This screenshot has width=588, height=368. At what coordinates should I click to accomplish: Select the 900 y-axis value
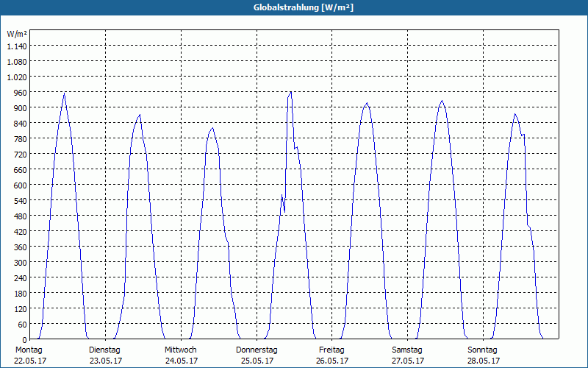[21, 107]
